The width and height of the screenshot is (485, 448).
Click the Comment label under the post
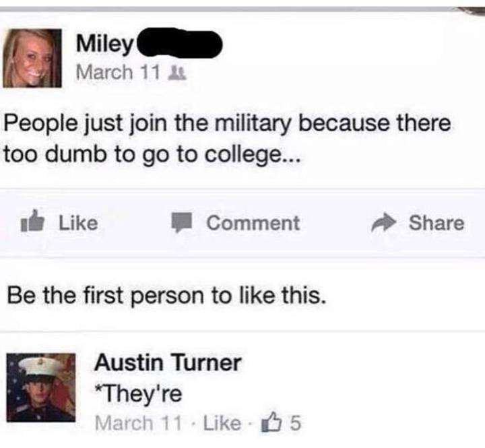point(253,223)
